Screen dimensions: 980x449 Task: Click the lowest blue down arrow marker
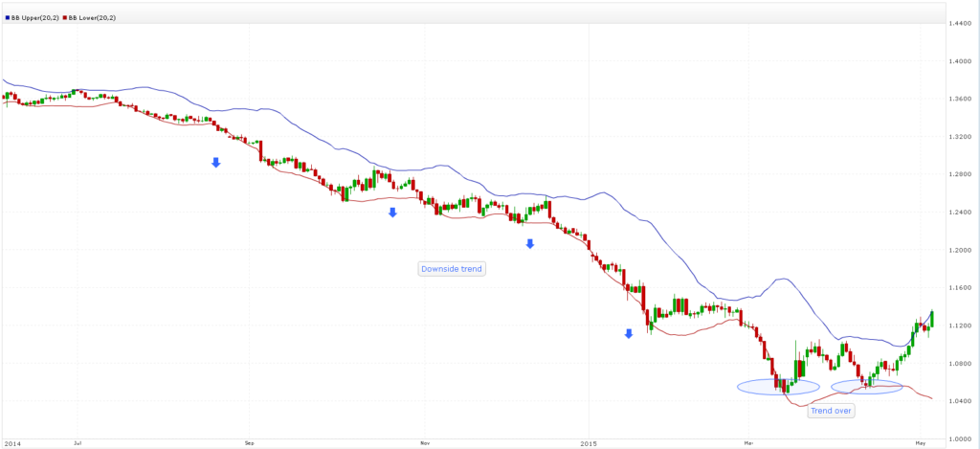point(629,334)
